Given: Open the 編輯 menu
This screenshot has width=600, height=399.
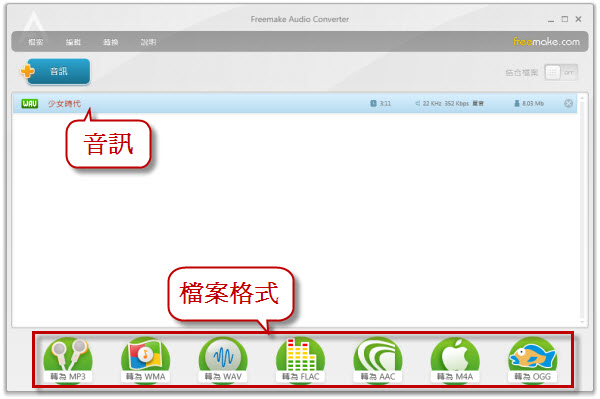Looking at the screenshot, I should (73, 42).
